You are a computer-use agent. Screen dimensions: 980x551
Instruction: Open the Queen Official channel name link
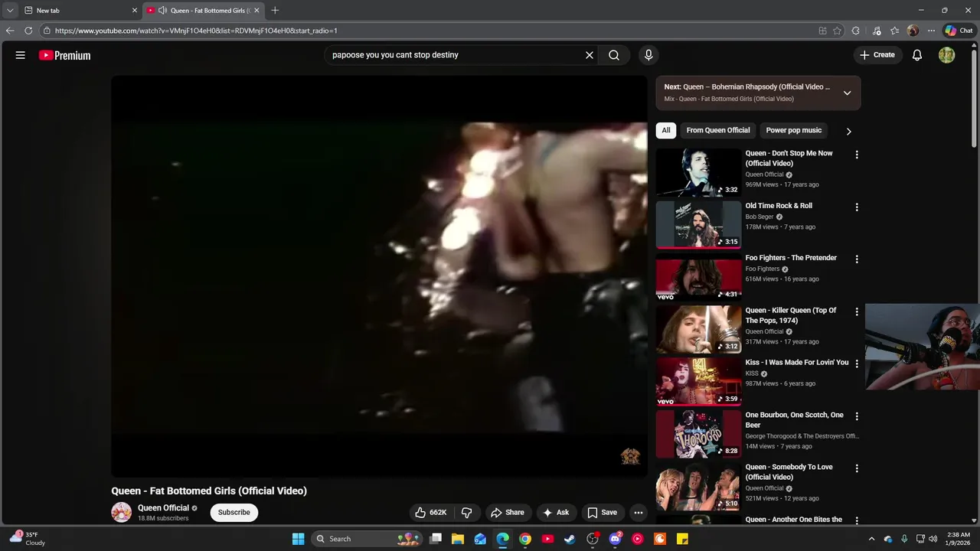[x=163, y=508]
